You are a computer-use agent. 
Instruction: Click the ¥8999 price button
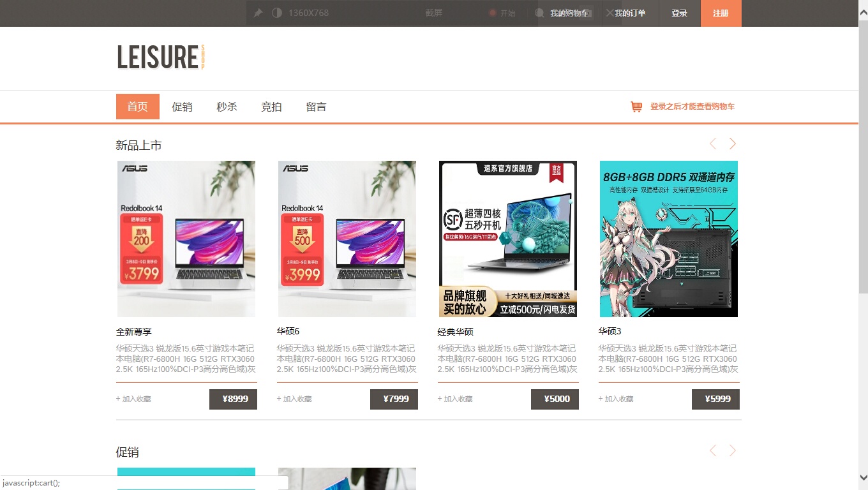(233, 399)
